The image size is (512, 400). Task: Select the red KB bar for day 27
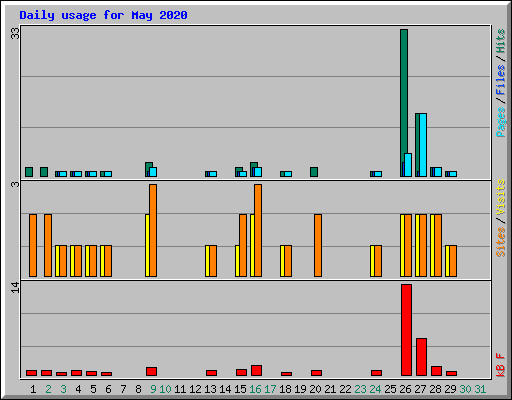tap(421, 357)
